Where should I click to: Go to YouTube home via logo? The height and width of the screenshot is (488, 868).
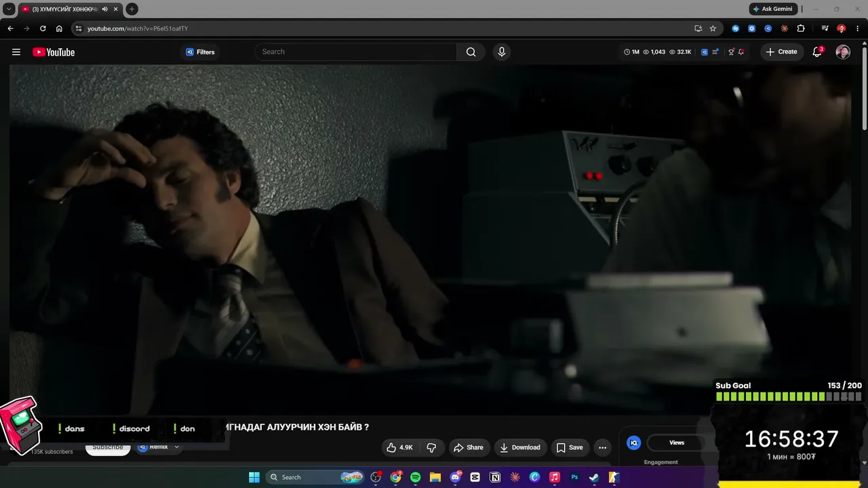click(x=54, y=52)
